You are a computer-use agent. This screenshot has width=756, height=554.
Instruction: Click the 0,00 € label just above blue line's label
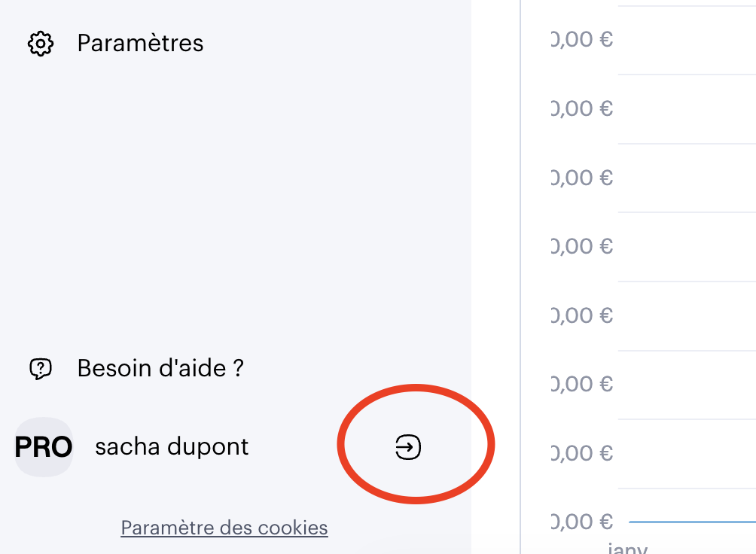pos(582,453)
